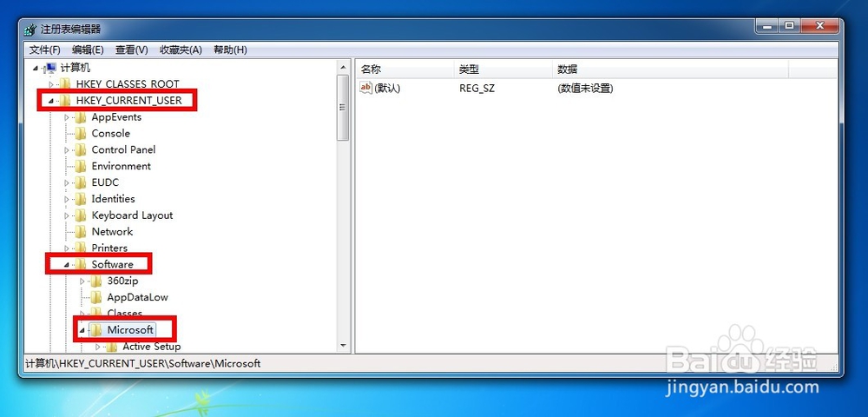Expand the Control Panel key arrow
This screenshot has height=417, width=868.
[67, 150]
